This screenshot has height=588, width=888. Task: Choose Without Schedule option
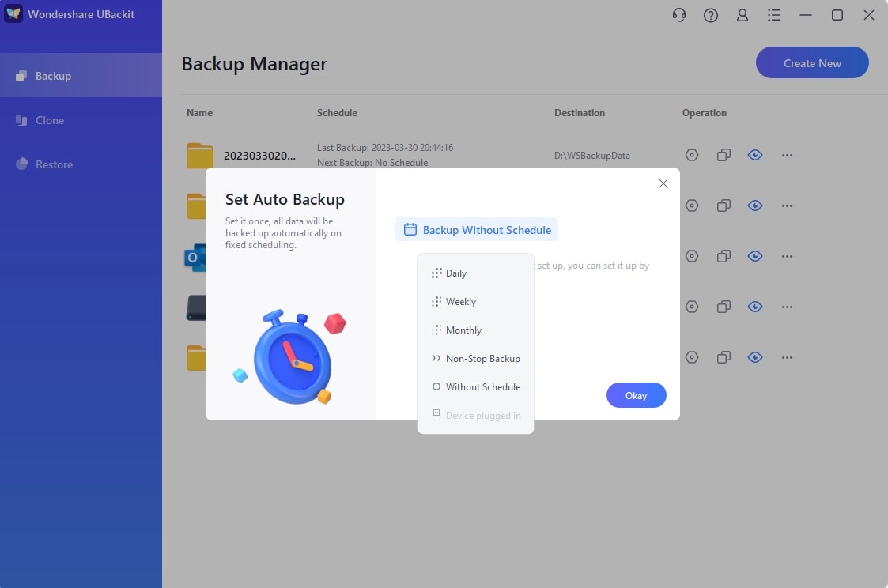tap(476, 387)
